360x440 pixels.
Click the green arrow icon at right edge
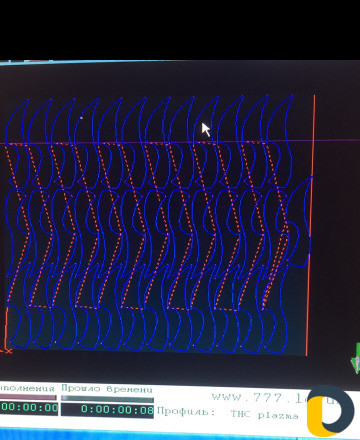pos(356,359)
